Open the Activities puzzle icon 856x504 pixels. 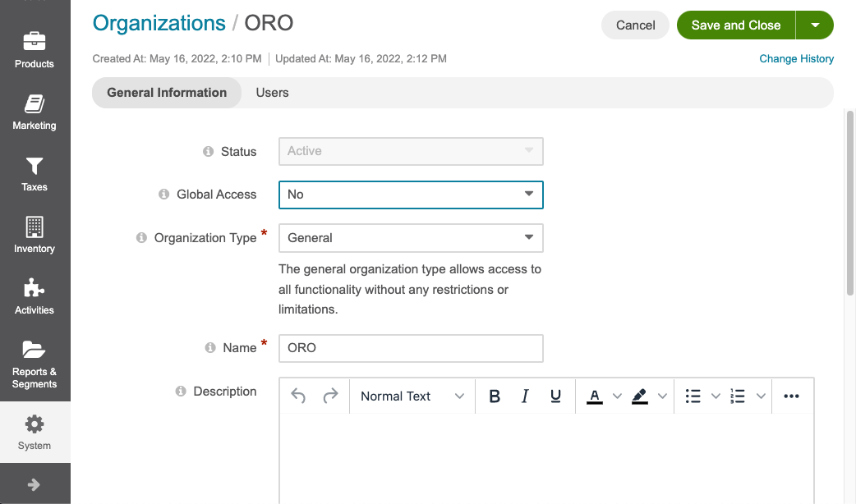[35, 288]
